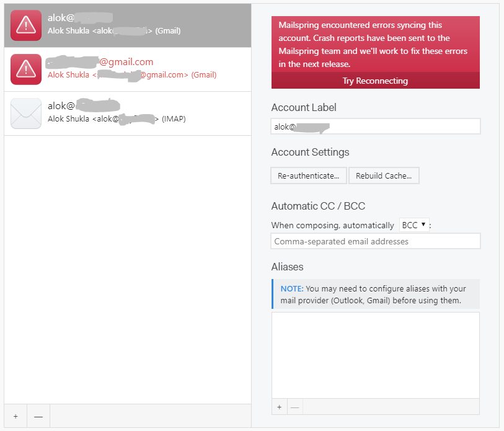Viewport: 504px width, 431px height.
Task: Click the Rebuild Cache... button
Action: click(x=384, y=176)
